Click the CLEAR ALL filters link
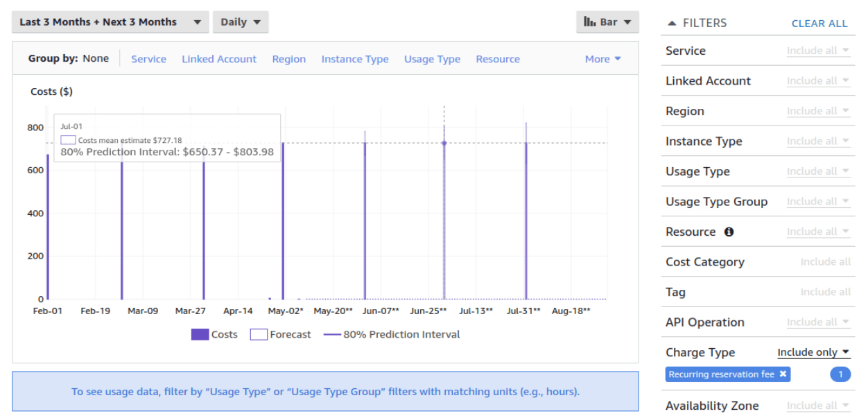Viewport: 868px width, 416px height. [x=819, y=24]
